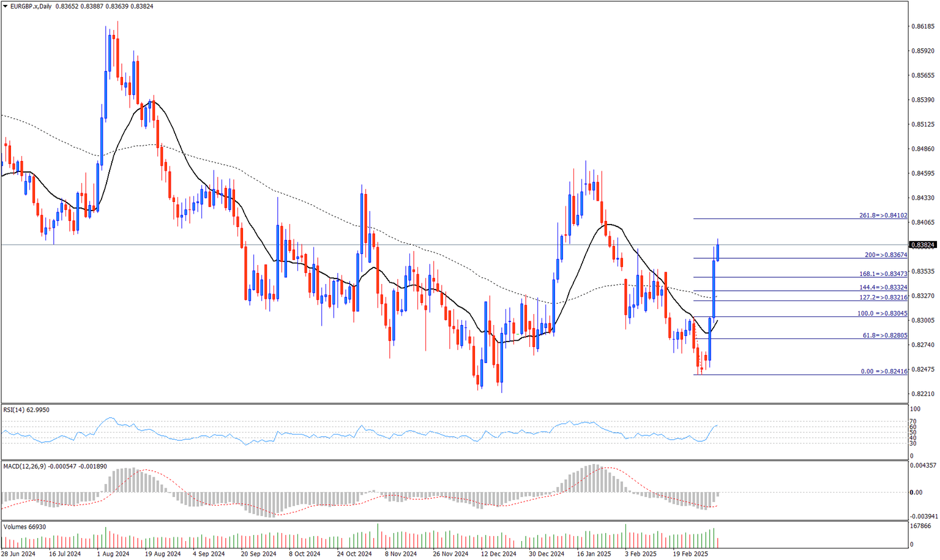Click the 20 Sep 2024 date label
This screenshot has width=940, height=560.
click(259, 554)
